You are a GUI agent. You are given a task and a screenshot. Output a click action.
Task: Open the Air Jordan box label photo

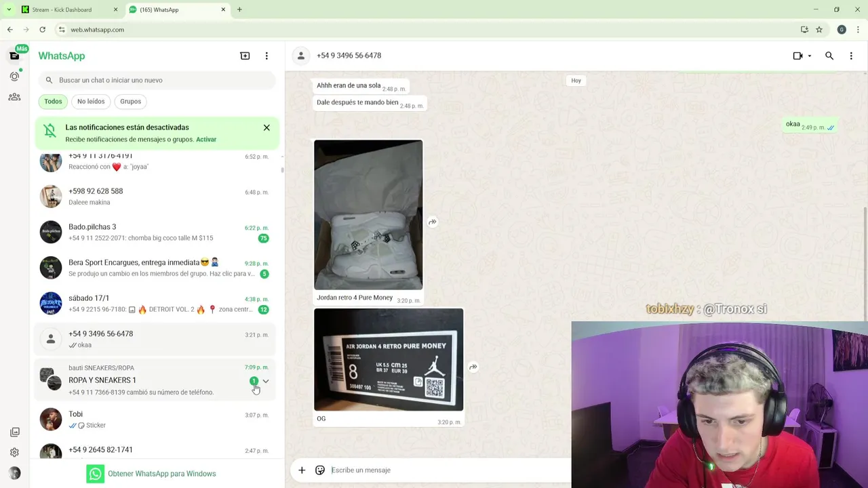point(389,360)
